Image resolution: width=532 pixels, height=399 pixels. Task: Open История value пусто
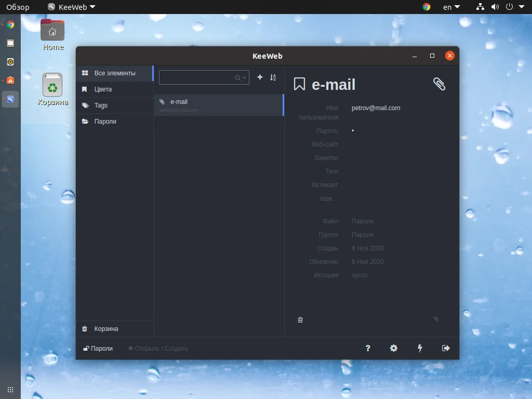click(360, 275)
